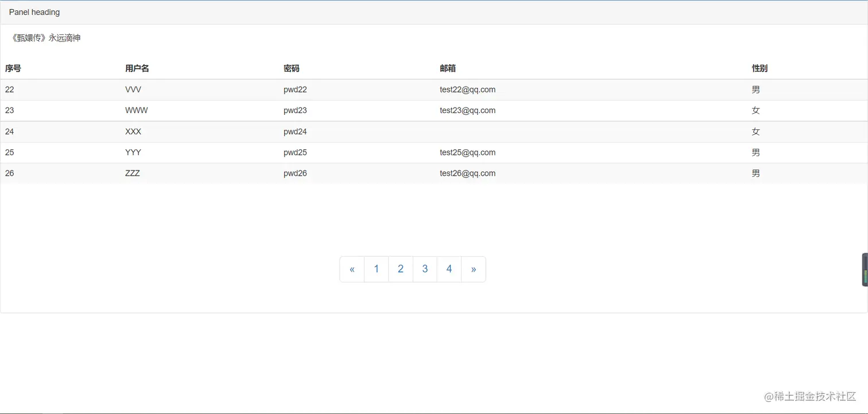Viewport: 868px width, 414px height.
Task: Open page 3 in pagination
Action: click(x=425, y=269)
